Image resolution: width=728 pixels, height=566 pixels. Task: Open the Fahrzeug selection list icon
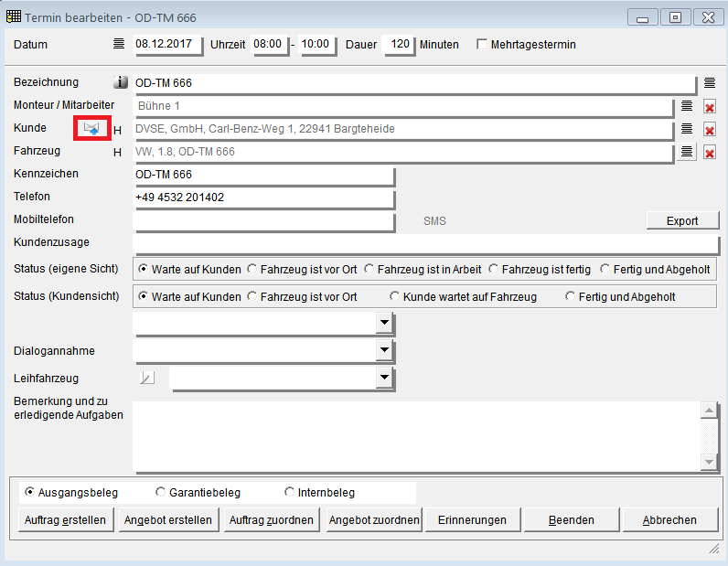click(687, 152)
